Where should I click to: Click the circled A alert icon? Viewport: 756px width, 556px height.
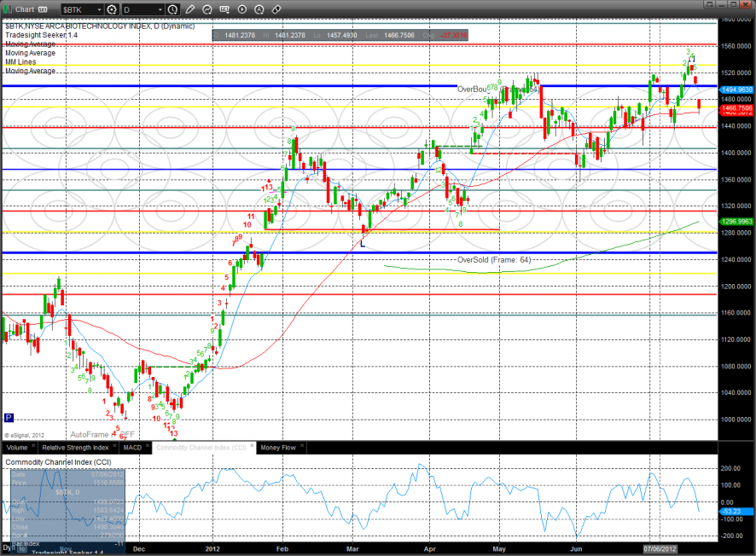click(x=259, y=9)
